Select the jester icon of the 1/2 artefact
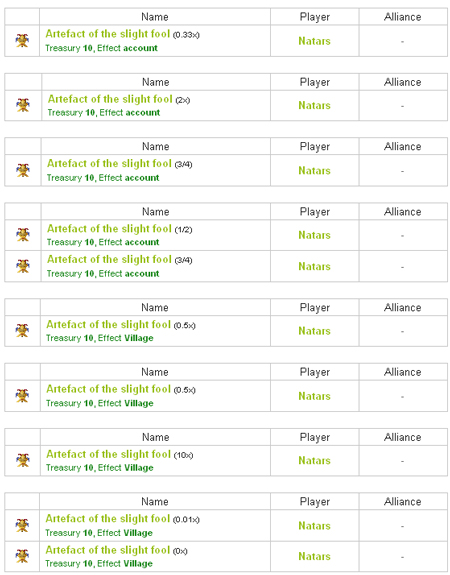 23,235
